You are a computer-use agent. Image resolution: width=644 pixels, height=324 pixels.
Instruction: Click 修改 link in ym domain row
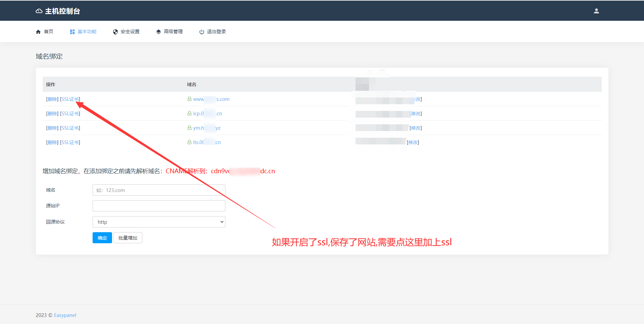coord(416,128)
